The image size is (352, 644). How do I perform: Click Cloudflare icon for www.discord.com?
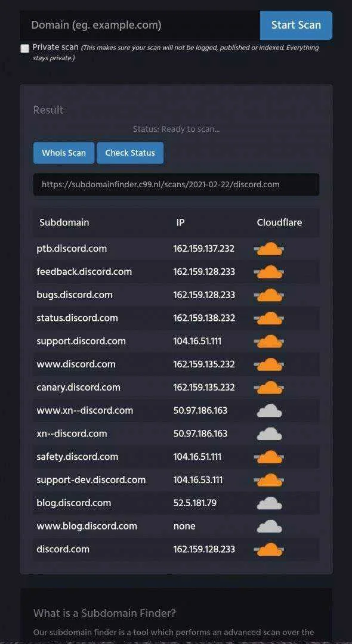(270, 364)
